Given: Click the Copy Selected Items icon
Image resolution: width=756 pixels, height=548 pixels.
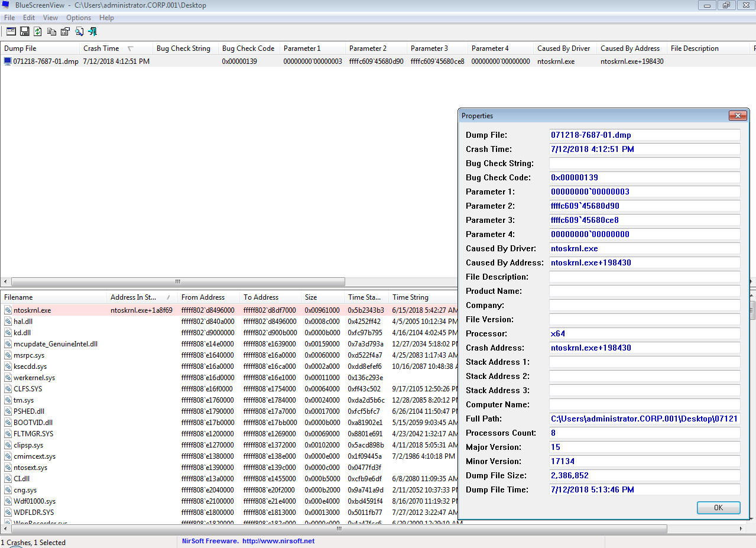Looking at the screenshot, I should click(x=52, y=31).
